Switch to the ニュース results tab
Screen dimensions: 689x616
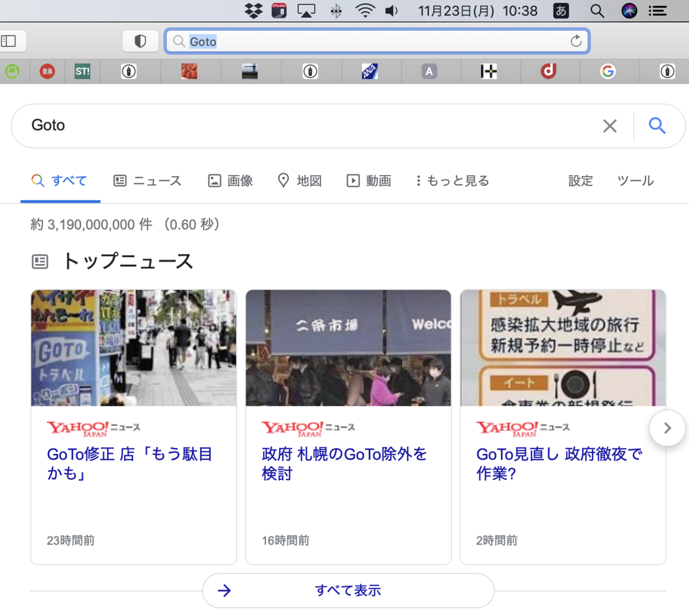point(148,181)
